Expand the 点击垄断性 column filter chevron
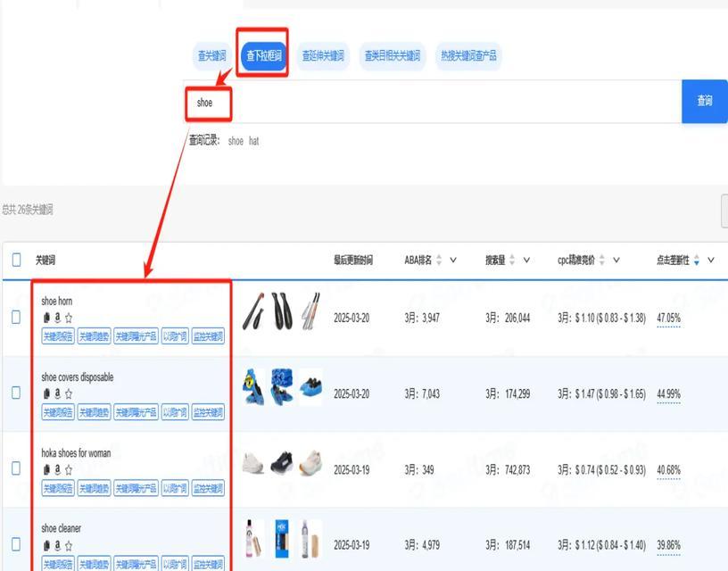This screenshot has width=728, height=571. pos(711,260)
